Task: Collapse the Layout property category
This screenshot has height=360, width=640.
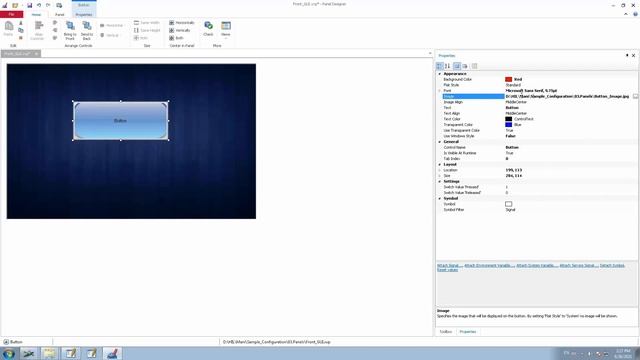Action: [440, 164]
